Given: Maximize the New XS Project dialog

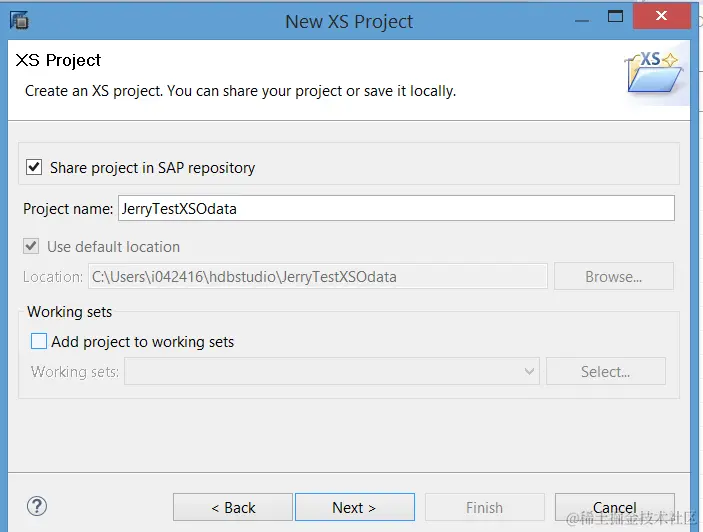Looking at the screenshot, I should (615, 17).
